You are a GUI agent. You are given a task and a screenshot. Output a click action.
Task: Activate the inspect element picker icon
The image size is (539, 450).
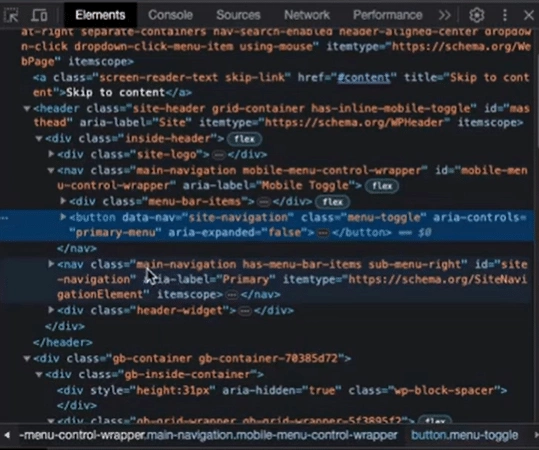click(x=11, y=15)
